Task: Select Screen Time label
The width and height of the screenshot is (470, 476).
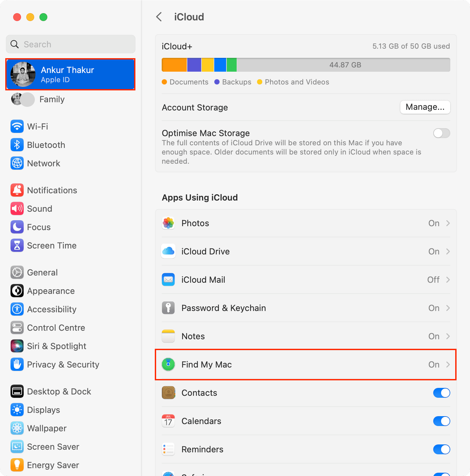Action: click(x=52, y=246)
